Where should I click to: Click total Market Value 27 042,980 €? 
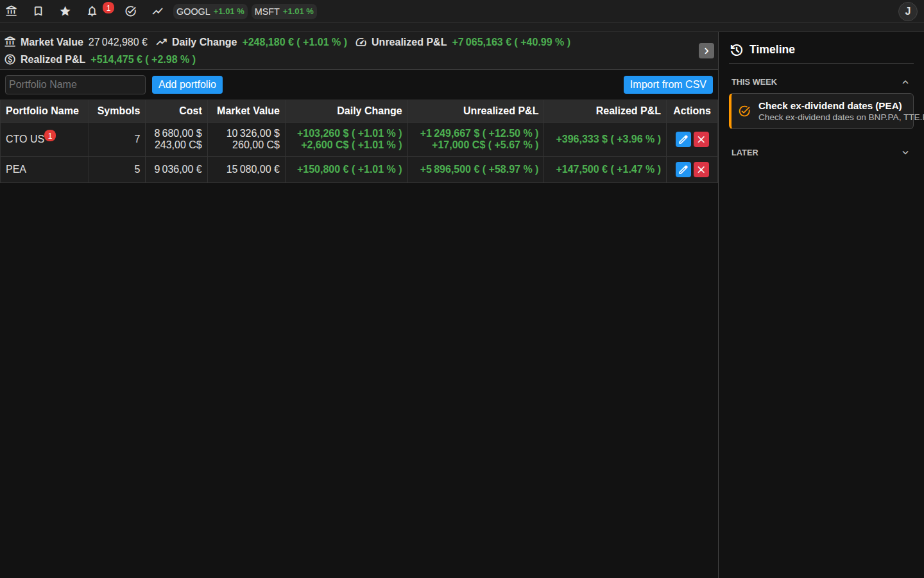(118, 42)
